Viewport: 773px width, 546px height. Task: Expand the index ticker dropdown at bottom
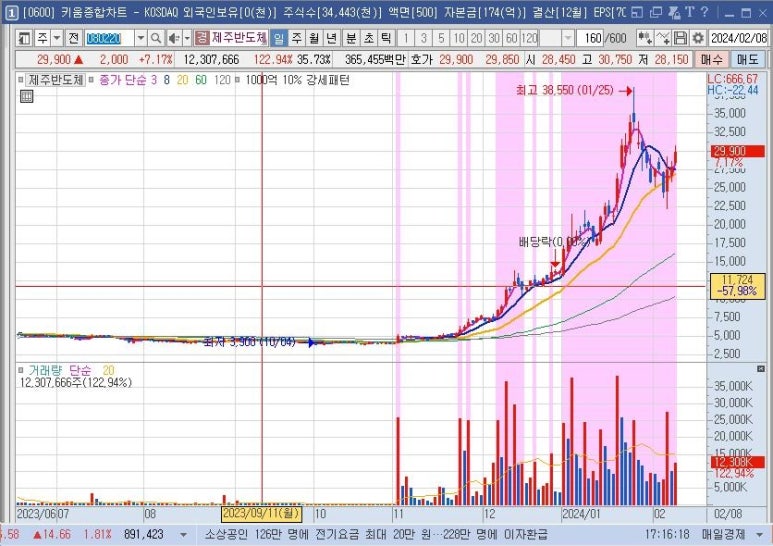click(183, 535)
